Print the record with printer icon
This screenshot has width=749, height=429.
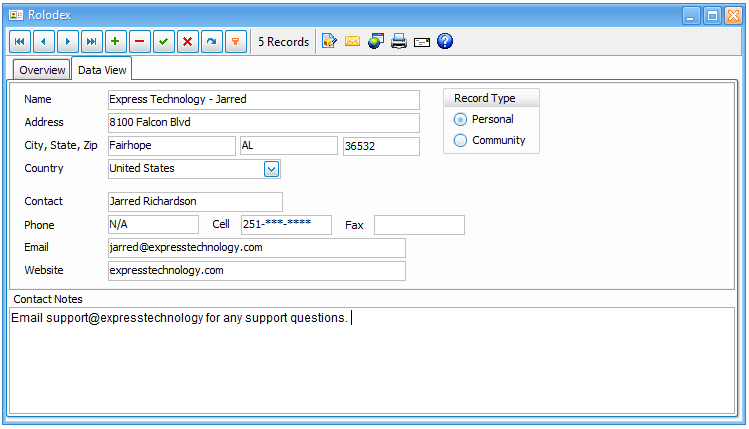coord(399,42)
